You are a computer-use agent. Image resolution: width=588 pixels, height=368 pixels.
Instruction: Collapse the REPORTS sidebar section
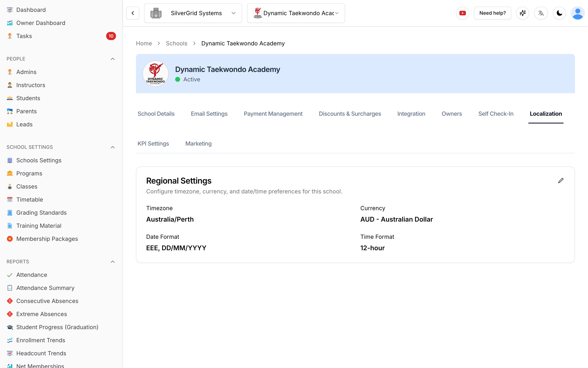tap(112, 262)
